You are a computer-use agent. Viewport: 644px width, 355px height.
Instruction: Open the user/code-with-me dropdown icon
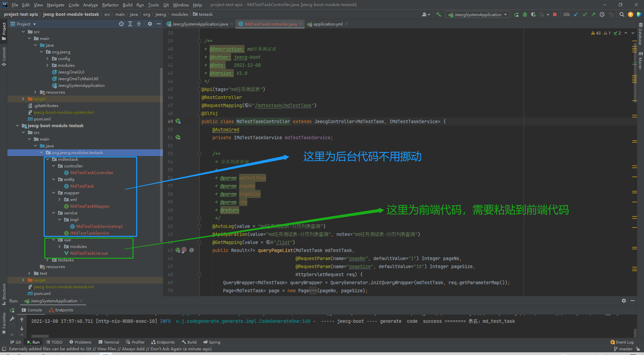(x=426, y=14)
